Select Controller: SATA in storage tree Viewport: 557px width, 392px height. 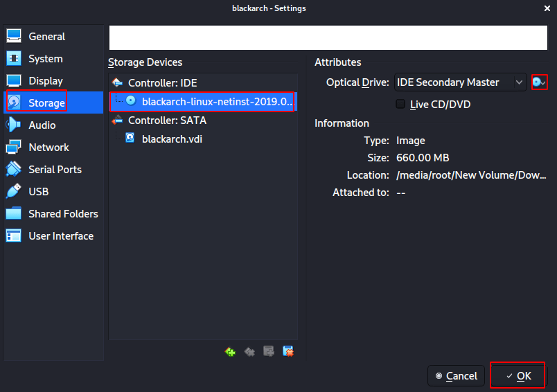[203, 121]
